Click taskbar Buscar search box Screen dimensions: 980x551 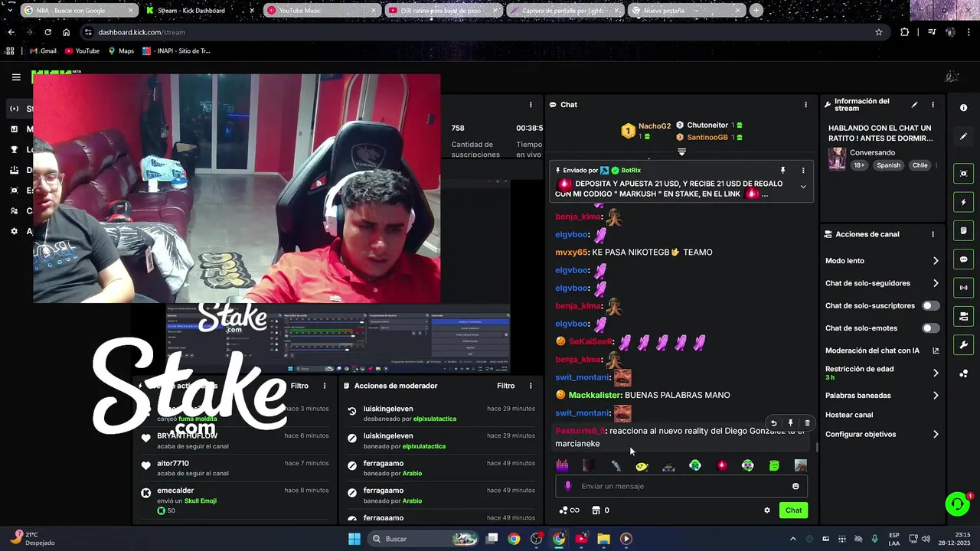click(423, 539)
